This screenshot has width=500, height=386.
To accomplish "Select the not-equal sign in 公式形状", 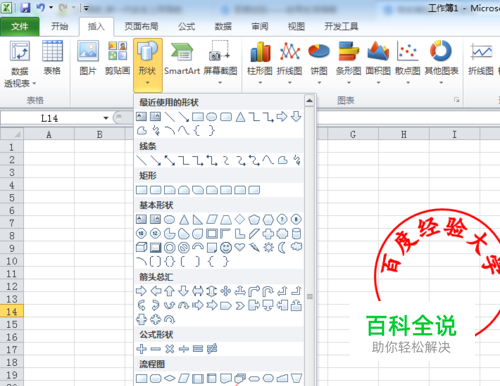I will pyautogui.click(x=212, y=349).
